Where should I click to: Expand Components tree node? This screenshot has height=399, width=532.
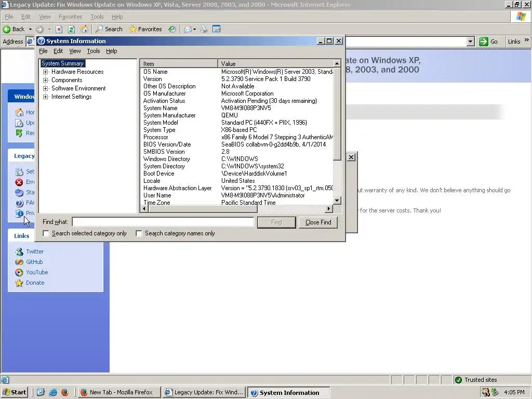pyautogui.click(x=46, y=80)
